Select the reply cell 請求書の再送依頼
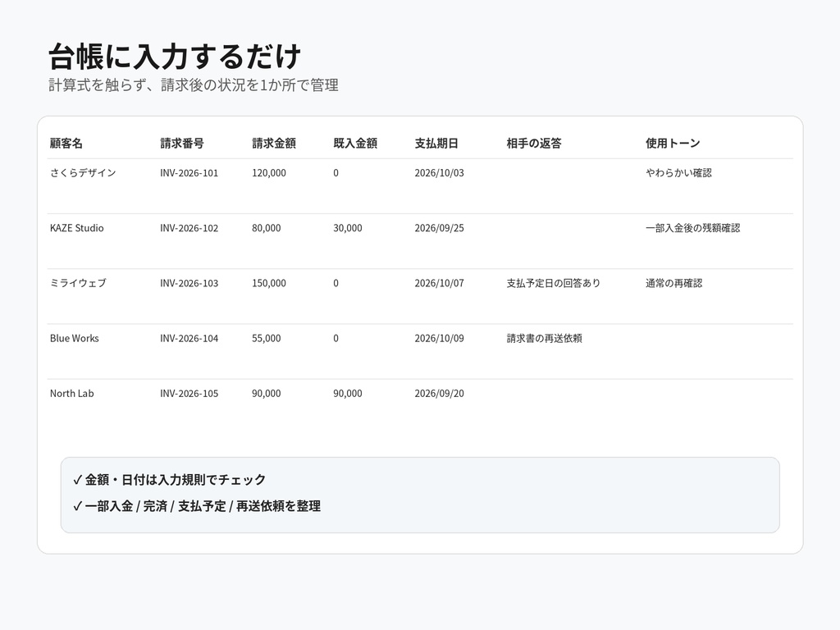The width and height of the screenshot is (840, 630). click(x=545, y=338)
